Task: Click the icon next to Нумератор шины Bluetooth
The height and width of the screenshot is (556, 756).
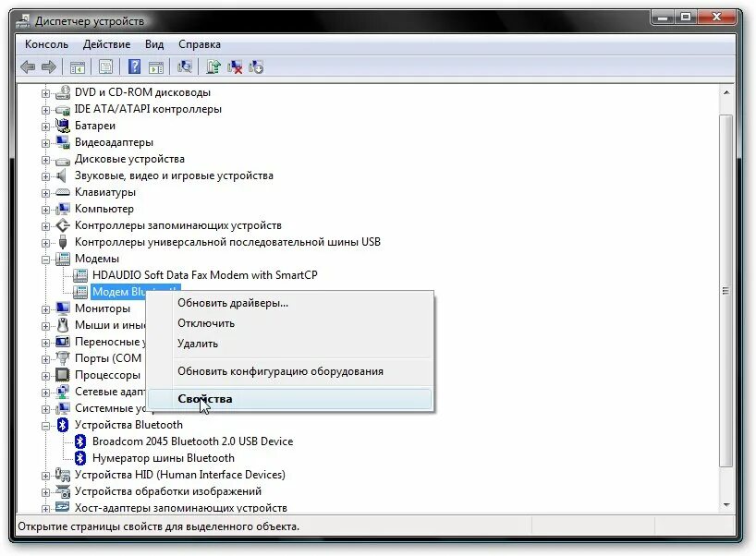Action: click(80, 458)
